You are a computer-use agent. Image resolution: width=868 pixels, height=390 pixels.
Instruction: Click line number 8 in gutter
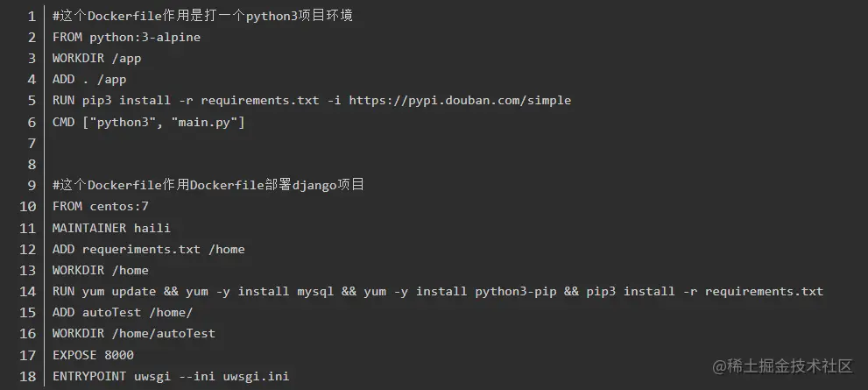click(x=32, y=165)
